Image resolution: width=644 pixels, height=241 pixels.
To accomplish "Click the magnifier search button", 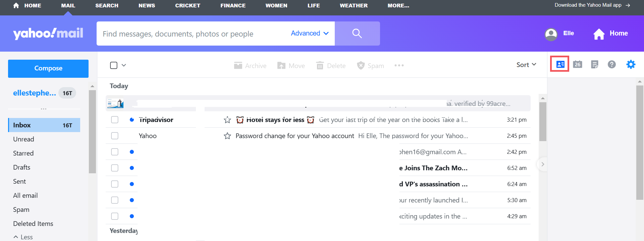I will tap(357, 34).
